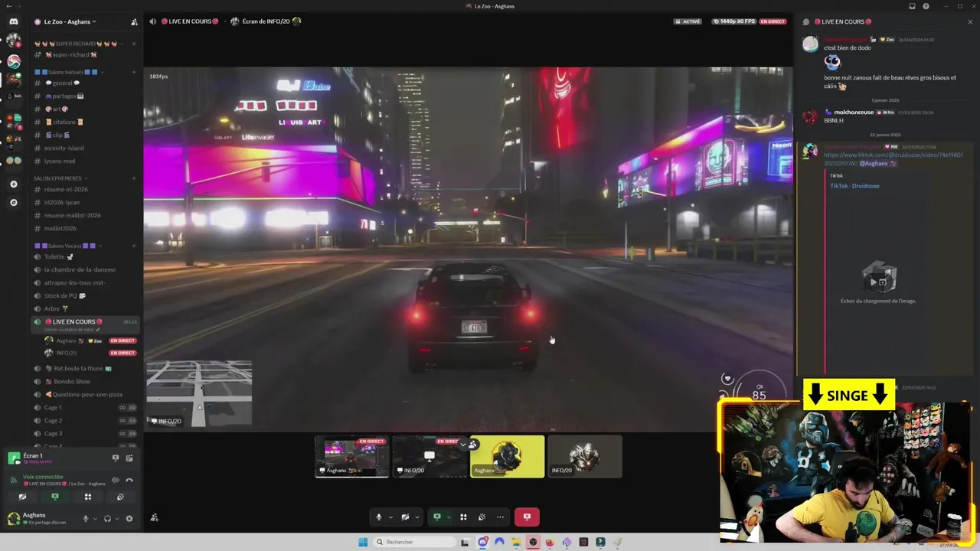Open the clip icon in Écran 1 panel

click(x=129, y=458)
